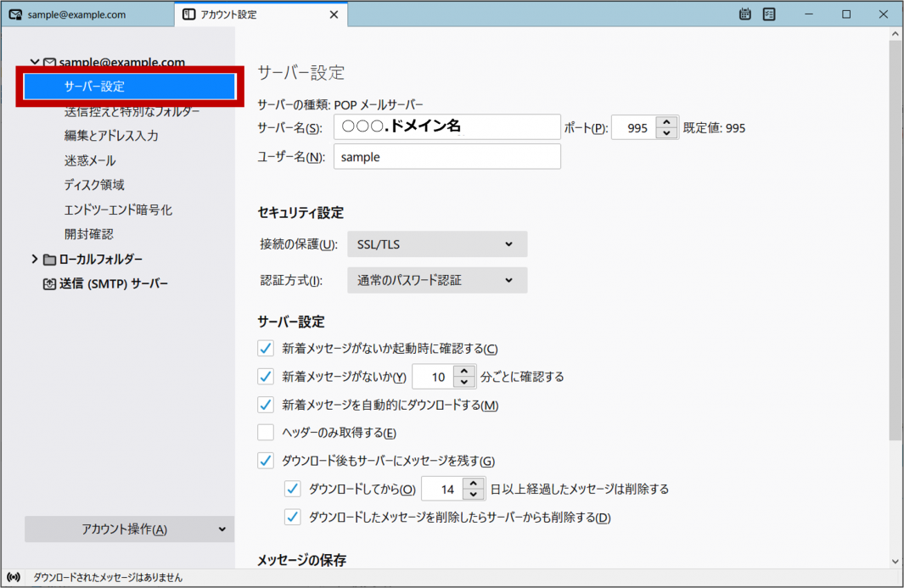The image size is (904, 588).
Task: Enable ヘッダーのみ取得する checkbox
Action: [x=266, y=433]
